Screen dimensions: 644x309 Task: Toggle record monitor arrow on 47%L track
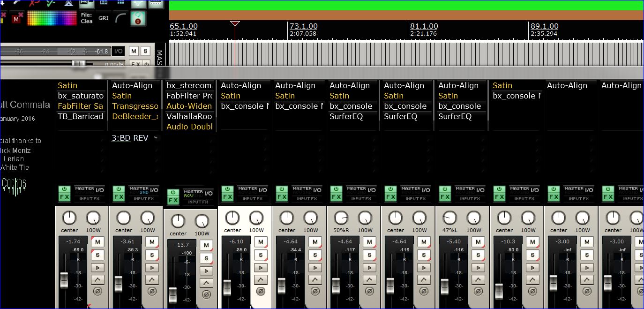click(x=478, y=268)
